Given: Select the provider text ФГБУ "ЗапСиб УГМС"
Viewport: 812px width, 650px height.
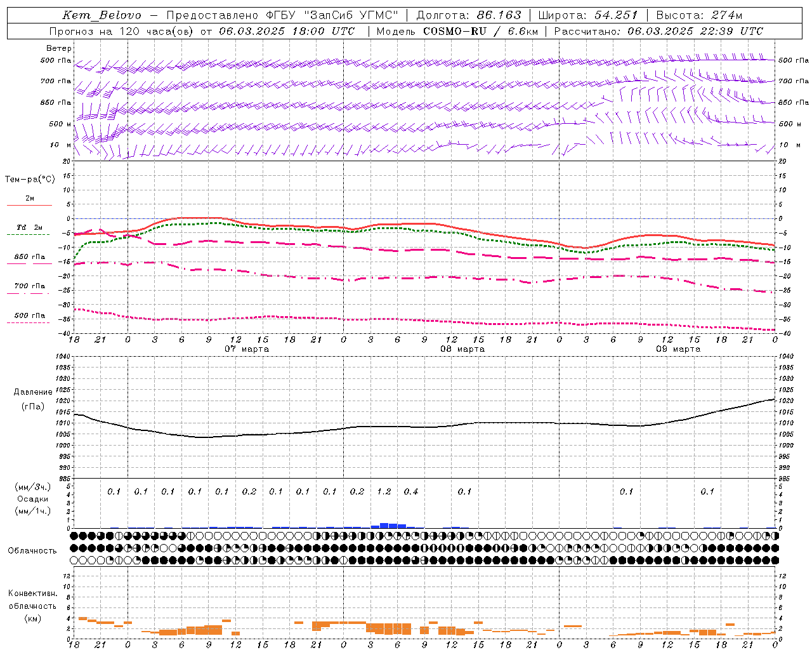Looking at the screenshot, I should 331,15.
